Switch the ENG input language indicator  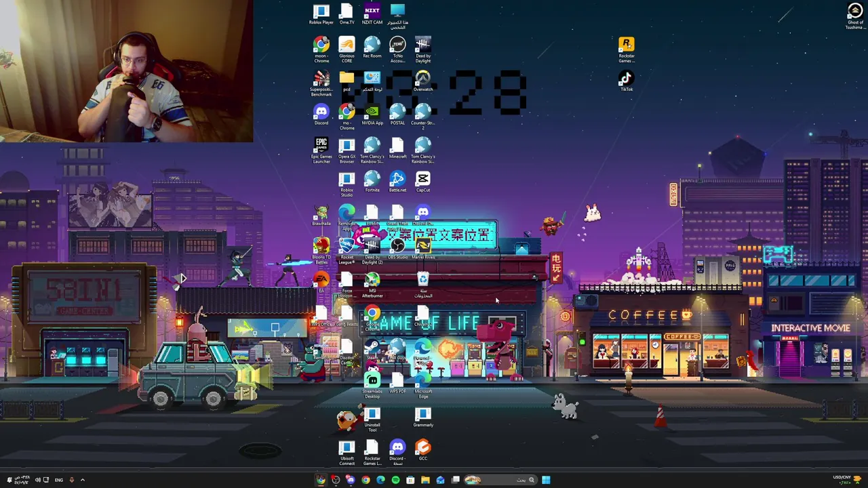[x=59, y=480]
